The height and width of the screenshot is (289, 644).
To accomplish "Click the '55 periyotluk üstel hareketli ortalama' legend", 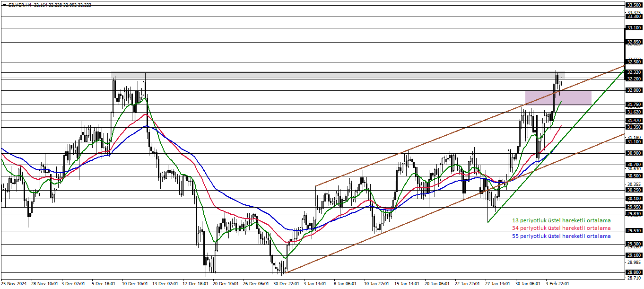I will (561, 236).
